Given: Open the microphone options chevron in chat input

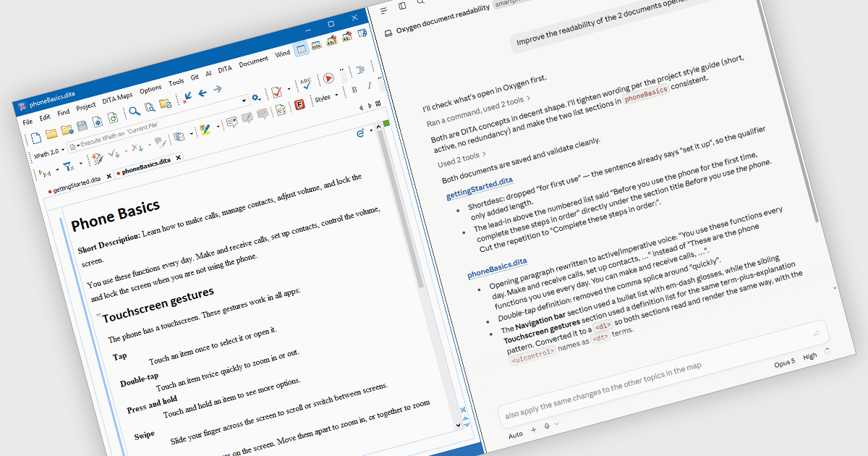Looking at the screenshot, I should (556, 423).
